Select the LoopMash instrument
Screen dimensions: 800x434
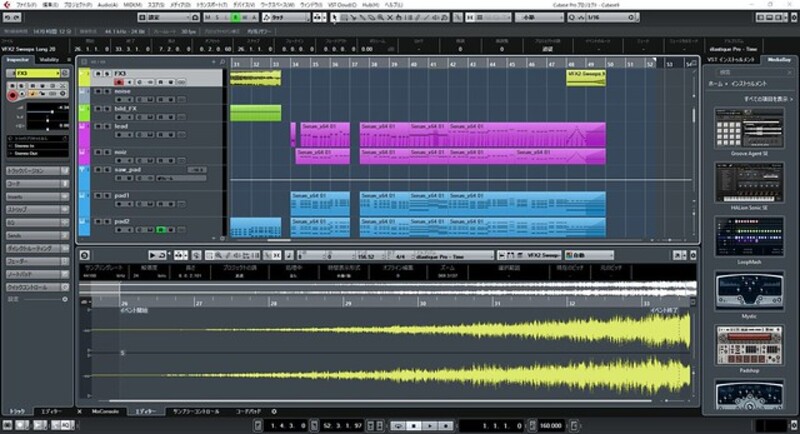[748, 237]
